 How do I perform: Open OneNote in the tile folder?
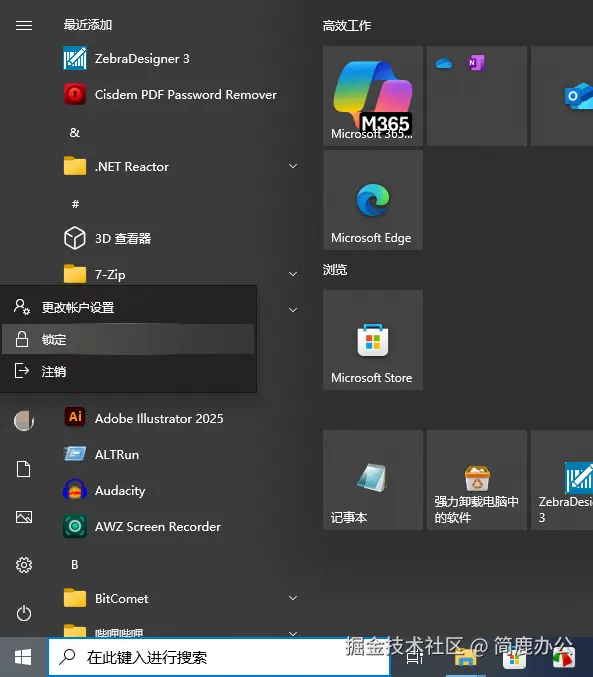pos(476,63)
